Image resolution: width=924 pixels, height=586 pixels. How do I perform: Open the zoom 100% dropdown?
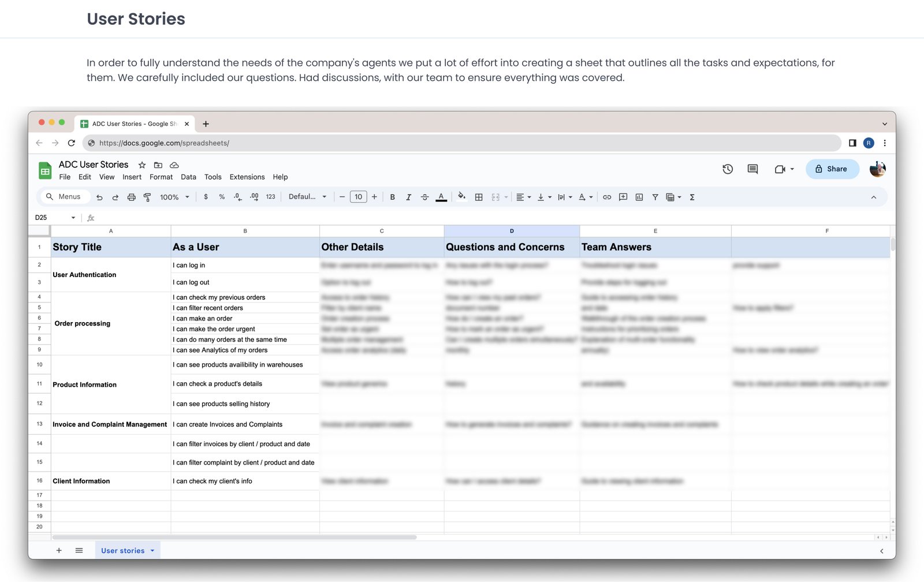click(x=174, y=197)
